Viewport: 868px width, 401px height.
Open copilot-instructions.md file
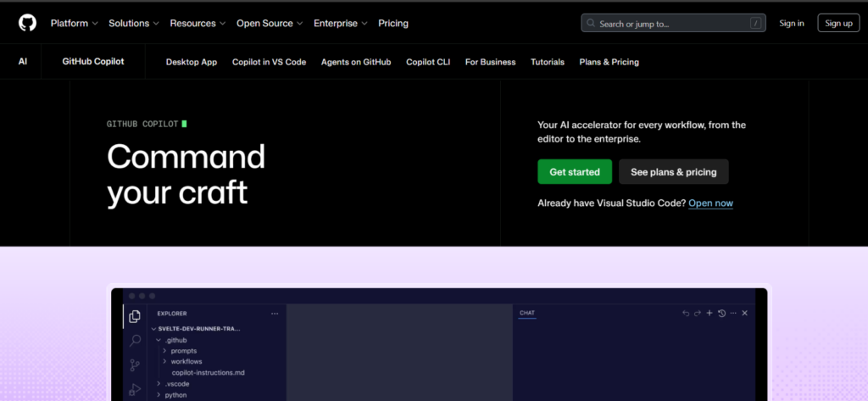click(209, 373)
